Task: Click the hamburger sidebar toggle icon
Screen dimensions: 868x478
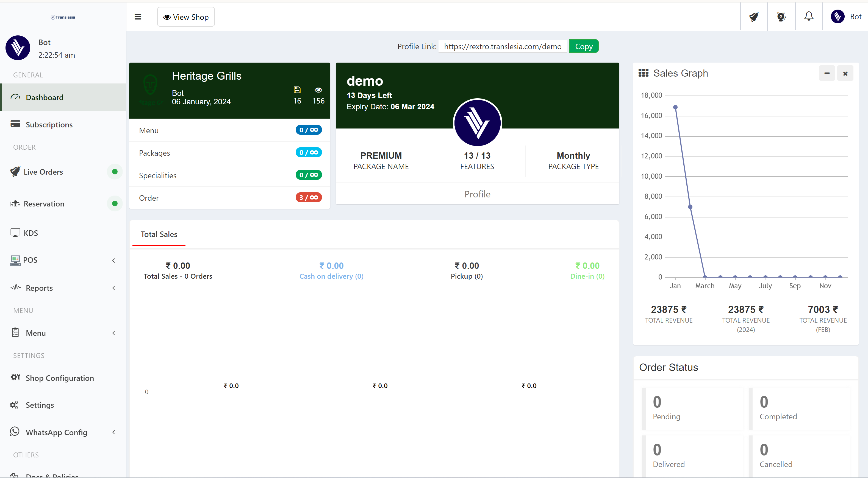Action: coord(138,17)
